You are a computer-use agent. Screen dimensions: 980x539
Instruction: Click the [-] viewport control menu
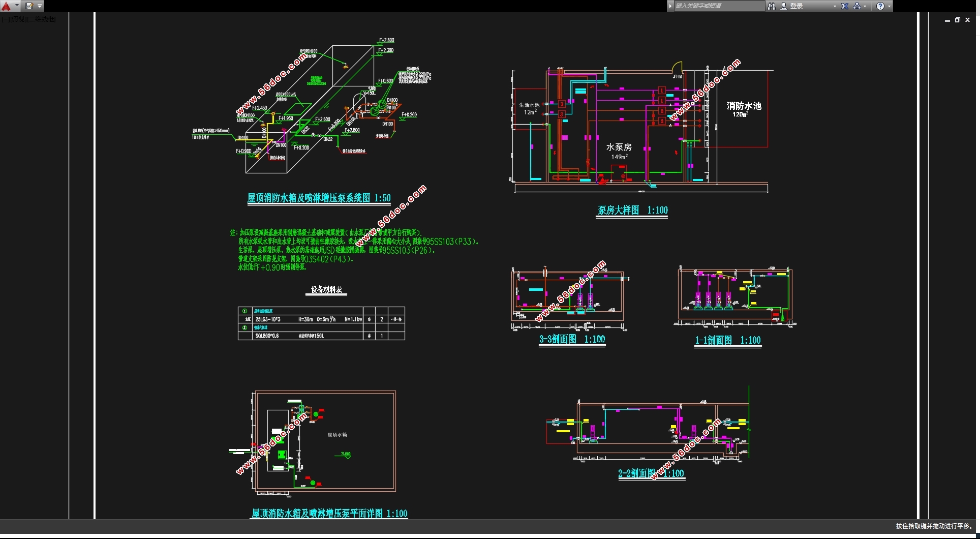coord(4,19)
